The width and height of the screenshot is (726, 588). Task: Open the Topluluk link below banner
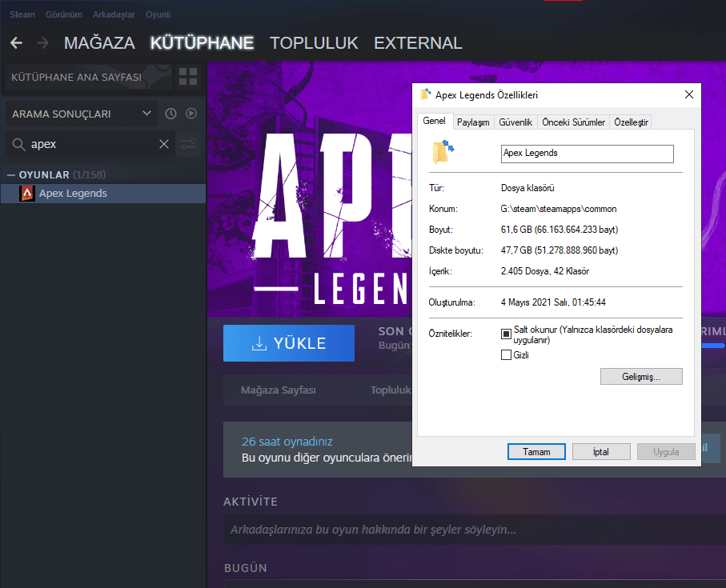(391, 390)
